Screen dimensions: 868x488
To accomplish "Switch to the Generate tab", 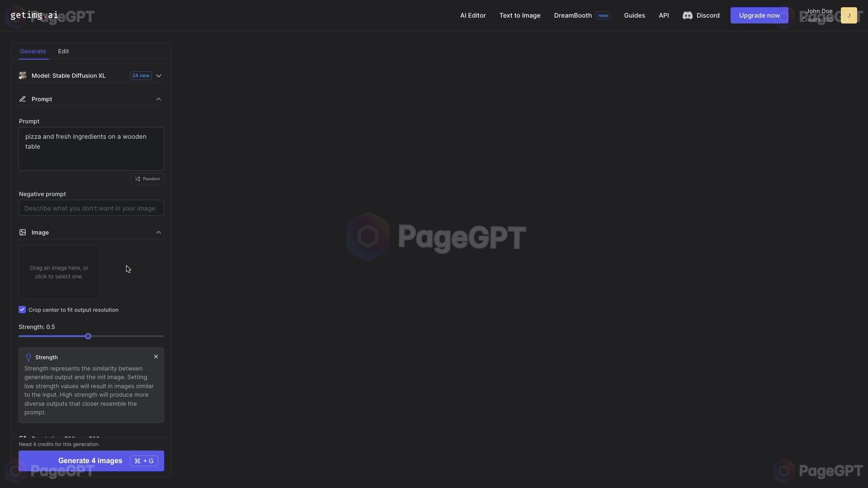I will (33, 51).
